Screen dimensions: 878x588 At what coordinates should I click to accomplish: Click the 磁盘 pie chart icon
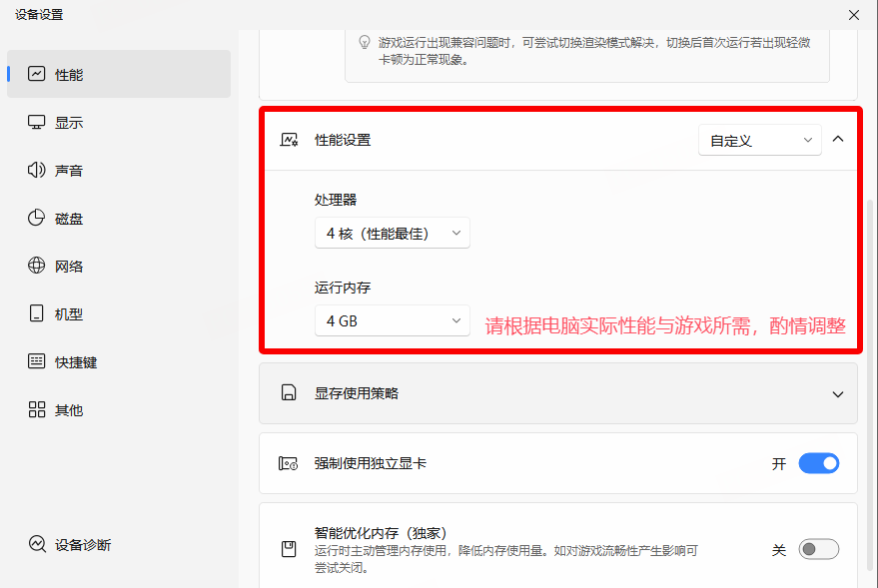tap(37, 219)
